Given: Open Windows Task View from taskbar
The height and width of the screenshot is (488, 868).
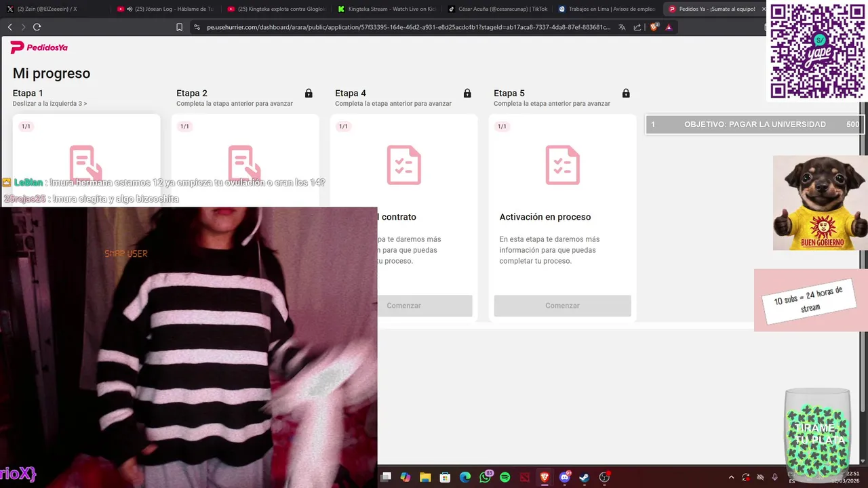Looking at the screenshot, I should 386,477.
